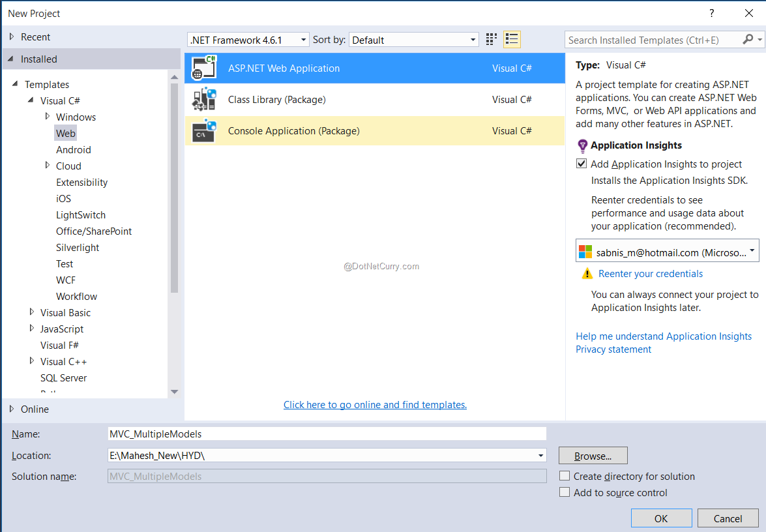This screenshot has height=532, width=766.
Task: Check Add to source control
Action: [x=565, y=492]
